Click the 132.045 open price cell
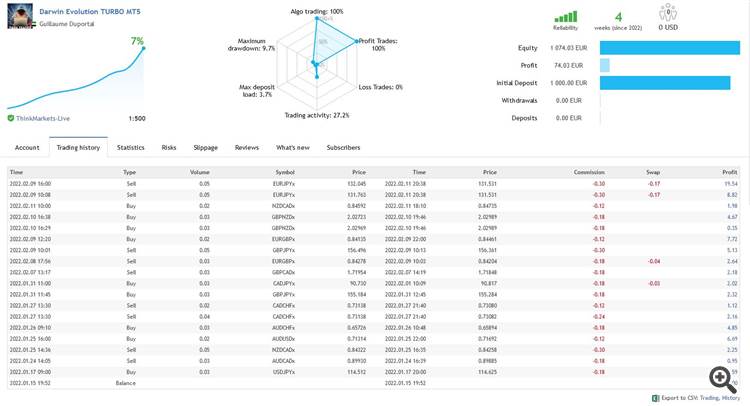The image size is (750, 406). pos(357,184)
